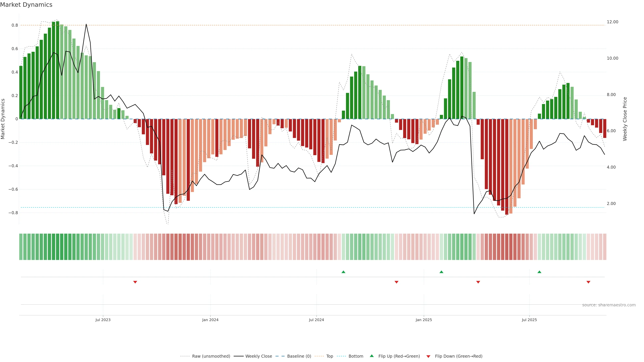The height and width of the screenshot is (362, 644).
Task: Toggle the Bottom legend entry
Action: coord(356,356)
